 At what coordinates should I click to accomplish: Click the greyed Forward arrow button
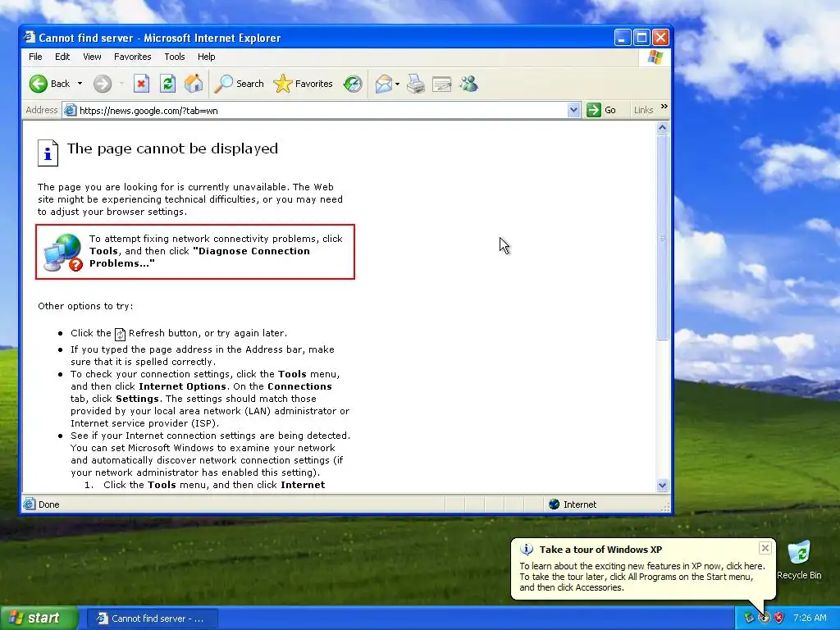(103, 84)
